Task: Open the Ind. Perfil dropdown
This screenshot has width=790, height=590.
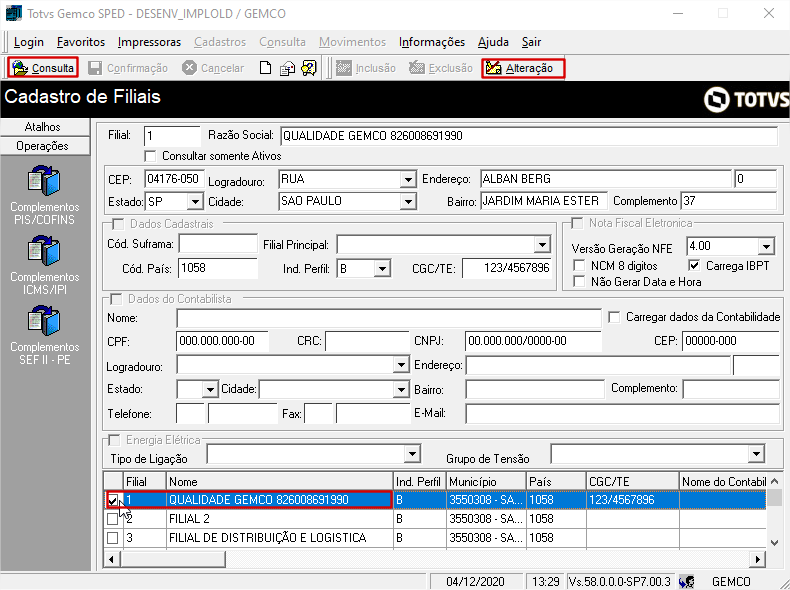Action: [382, 269]
